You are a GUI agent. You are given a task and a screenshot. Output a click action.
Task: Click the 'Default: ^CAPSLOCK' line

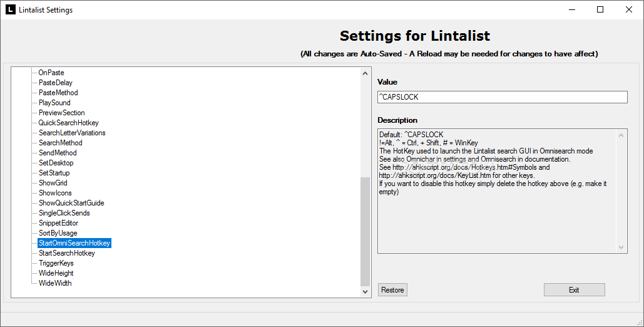(411, 135)
